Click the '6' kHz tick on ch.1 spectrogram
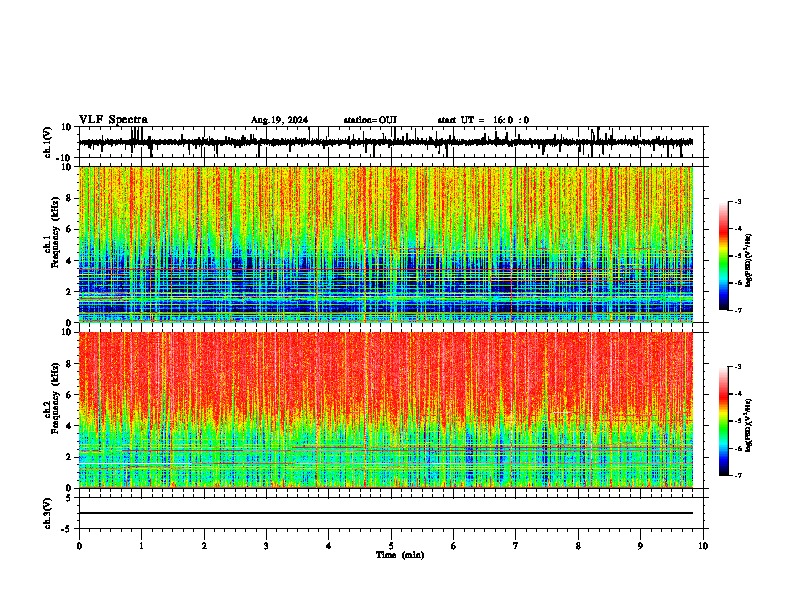The image size is (792, 612). [70, 229]
